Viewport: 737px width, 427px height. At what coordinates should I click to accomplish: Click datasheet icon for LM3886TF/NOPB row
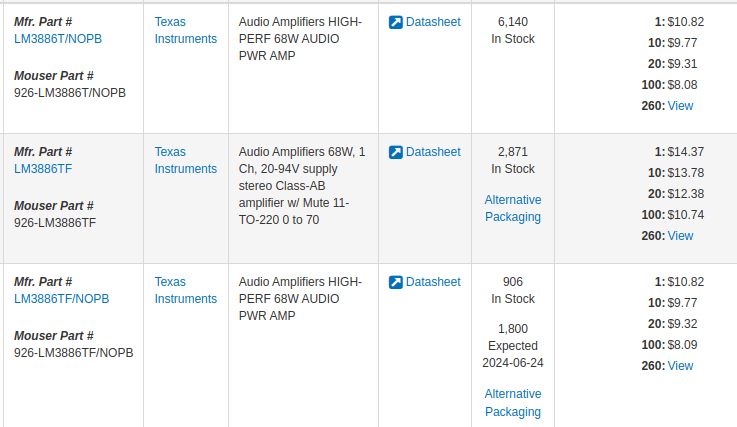396,282
